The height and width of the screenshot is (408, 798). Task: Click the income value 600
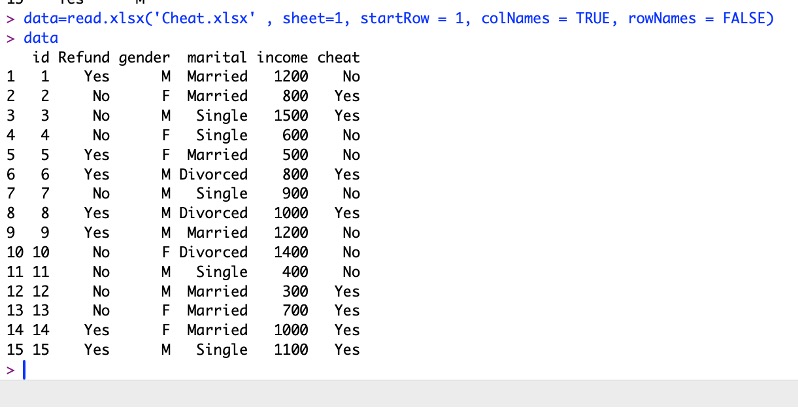click(x=294, y=135)
